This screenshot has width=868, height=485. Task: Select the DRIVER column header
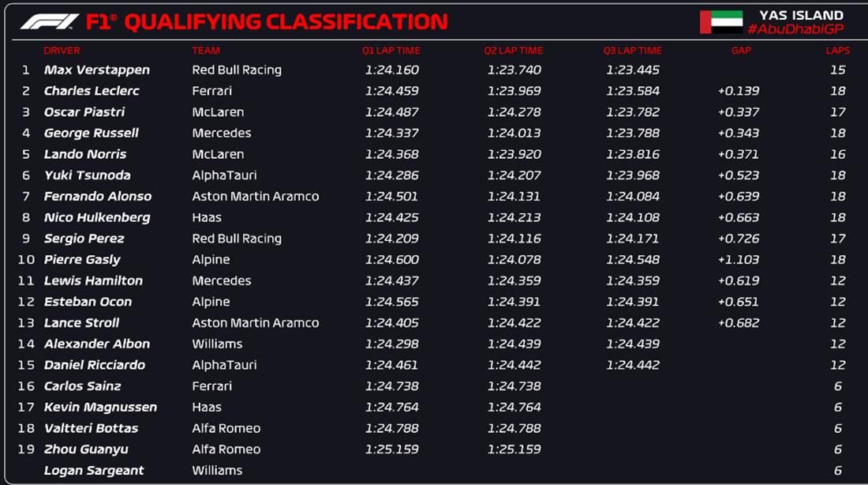(62, 51)
